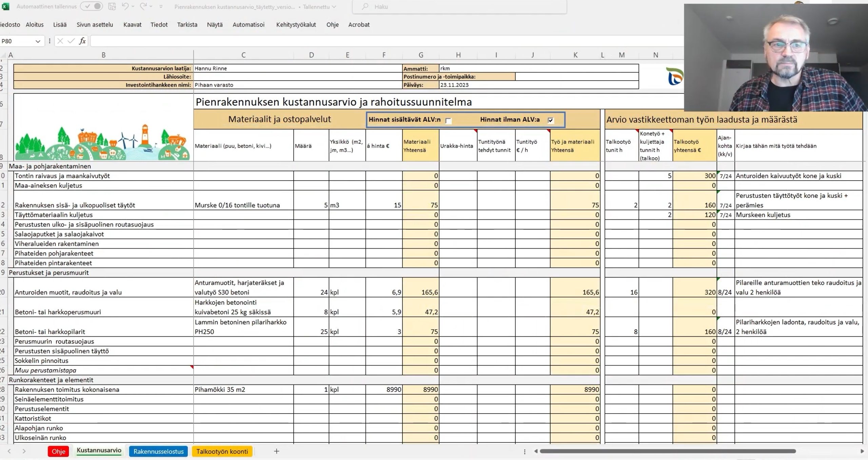
Task: Open the Kaavat ribbon tab
Action: coord(132,25)
